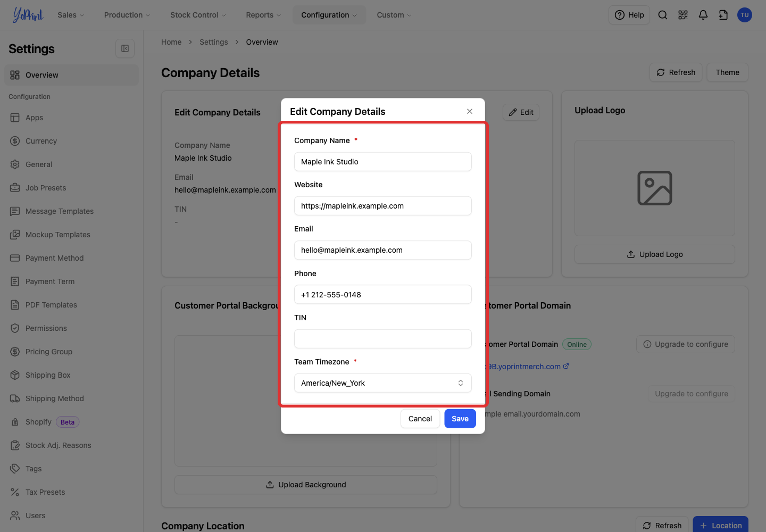
Task: Open the search icon in top bar
Action: [663, 15]
